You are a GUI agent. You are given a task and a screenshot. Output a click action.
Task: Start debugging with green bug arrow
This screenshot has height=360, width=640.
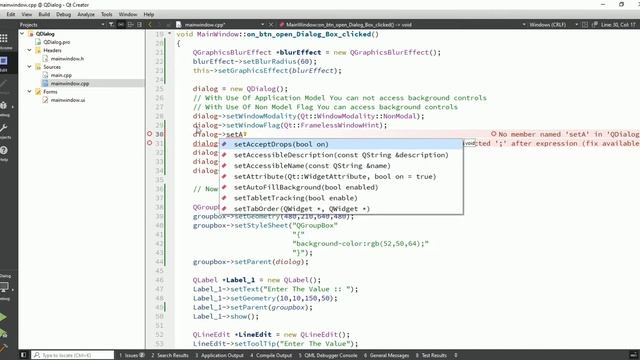(x=3, y=333)
